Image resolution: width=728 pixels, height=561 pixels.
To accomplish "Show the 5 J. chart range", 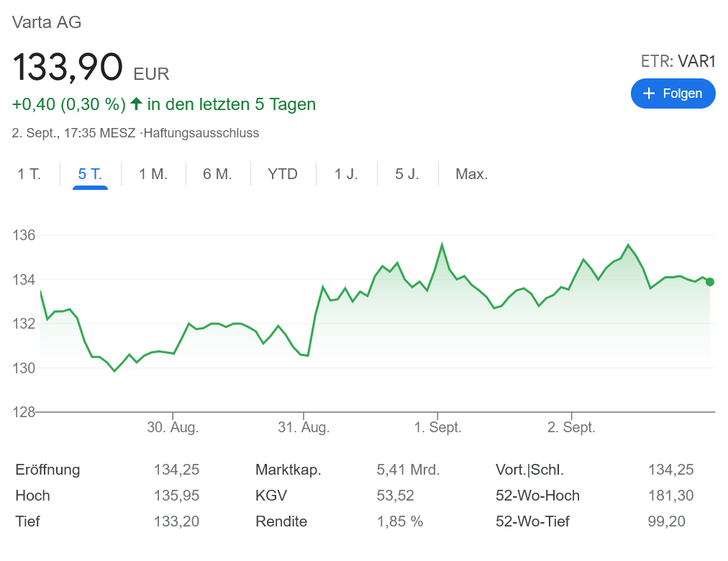I will click(407, 174).
